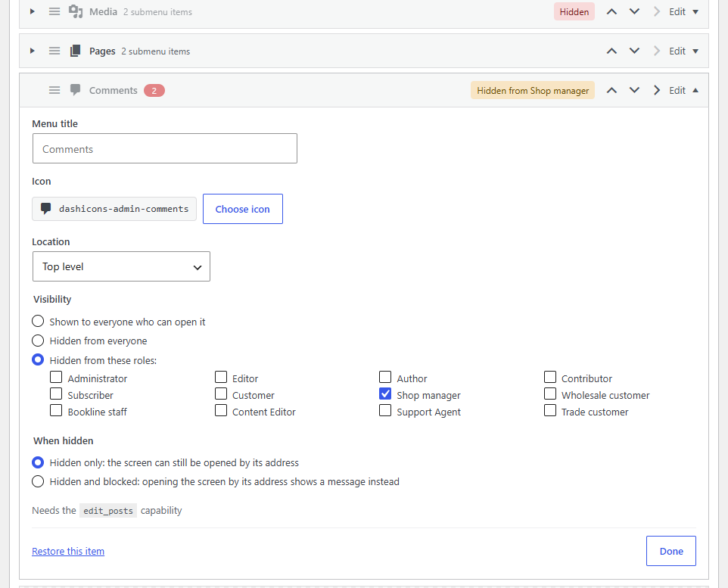Expand the Pages submenu items
The width and height of the screenshot is (728, 588).
pyautogui.click(x=32, y=51)
